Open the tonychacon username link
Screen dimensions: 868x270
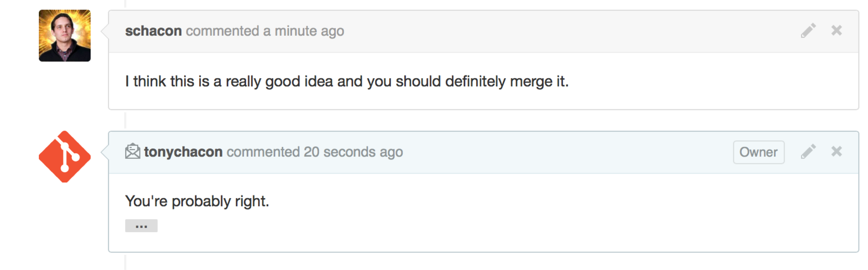[183, 152]
